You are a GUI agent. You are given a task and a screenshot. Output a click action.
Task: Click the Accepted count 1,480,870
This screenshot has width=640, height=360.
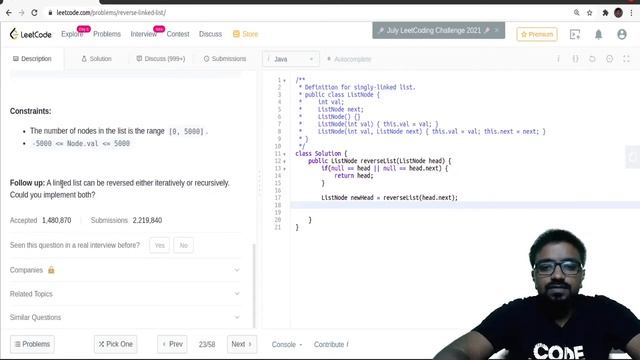(x=56, y=220)
